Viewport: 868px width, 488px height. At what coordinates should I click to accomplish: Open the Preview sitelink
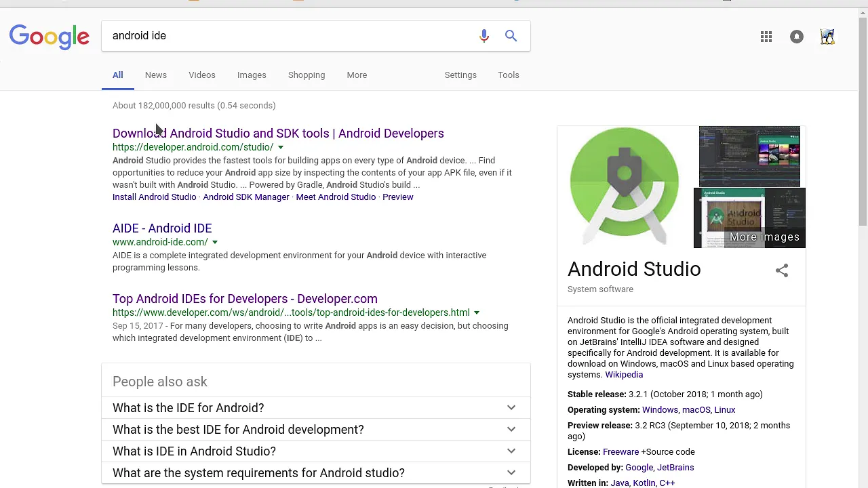coord(398,197)
